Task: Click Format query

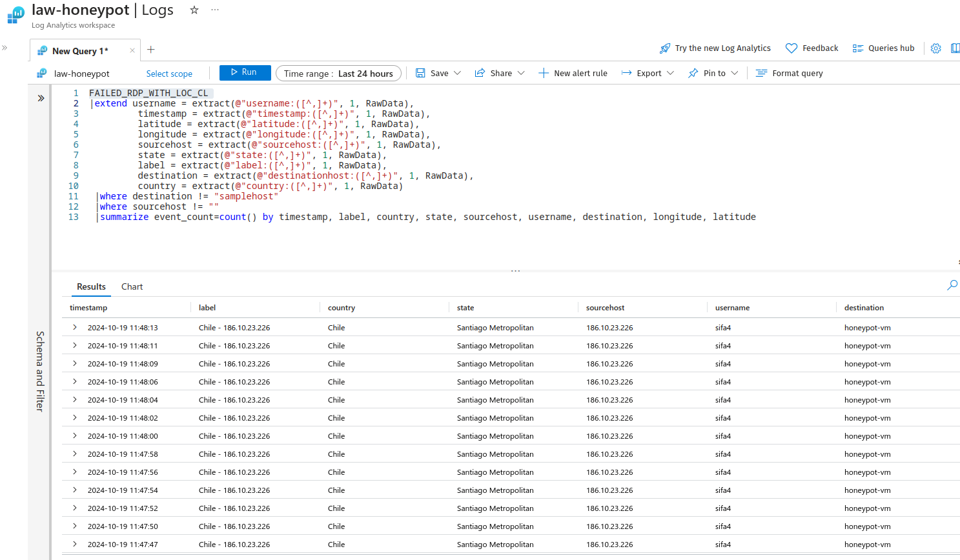Action: 789,73
